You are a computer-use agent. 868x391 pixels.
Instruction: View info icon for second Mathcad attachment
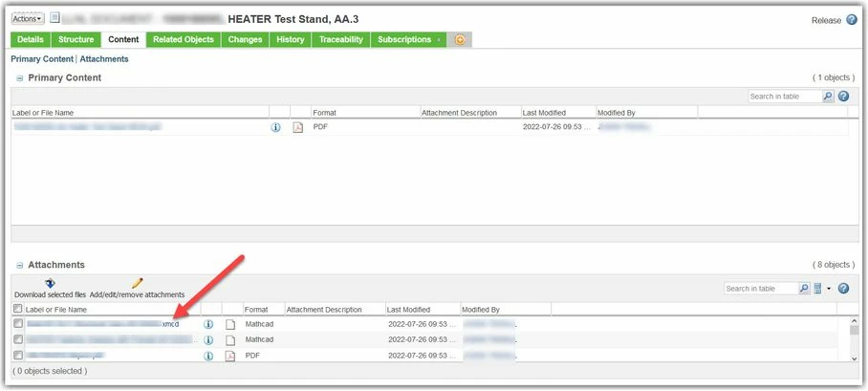(x=208, y=340)
